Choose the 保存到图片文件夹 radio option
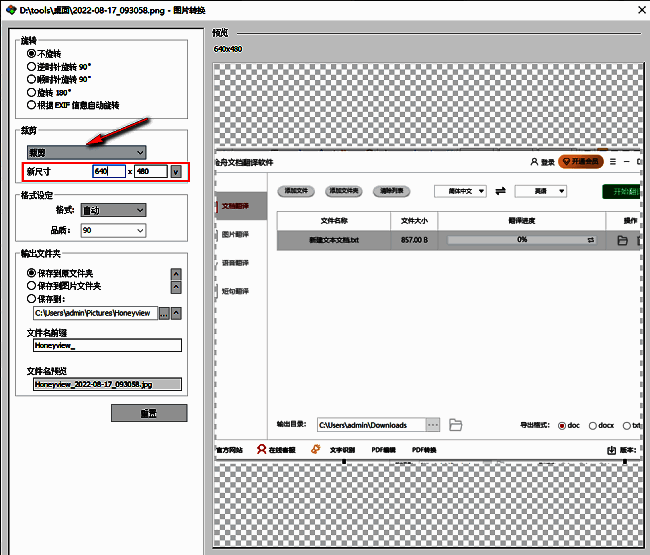 pyautogui.click(x=31, y=285)
